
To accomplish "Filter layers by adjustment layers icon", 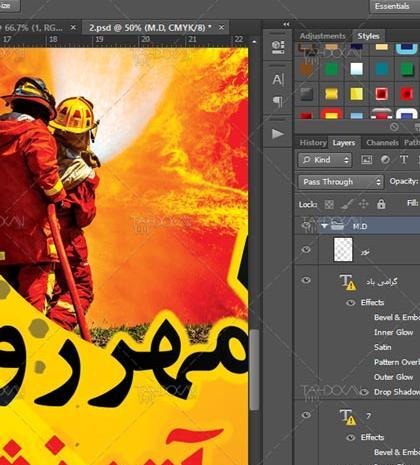I will pyautogui.click(x=385, y=160).
